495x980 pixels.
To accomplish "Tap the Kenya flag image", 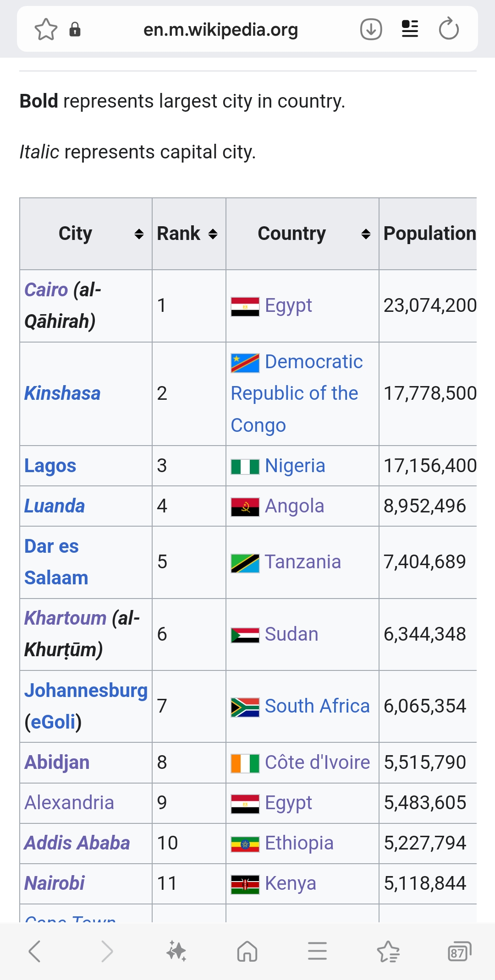I will click(245, 883).
